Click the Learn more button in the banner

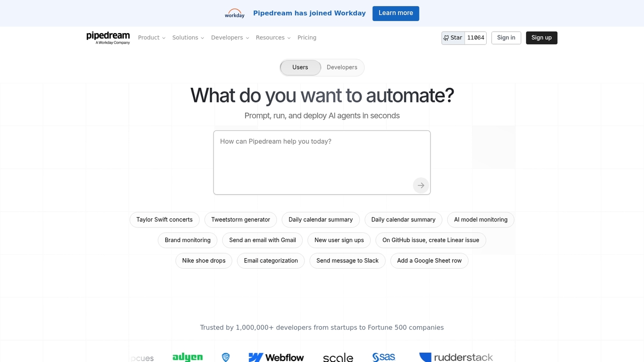pyautogui.click(x=395, y=13)
